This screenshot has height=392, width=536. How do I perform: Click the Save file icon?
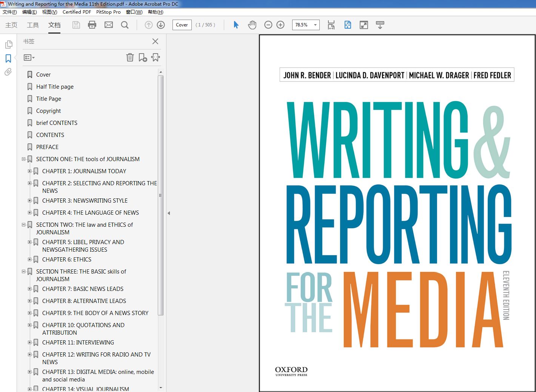pyautogui.click(x=76, y=25)
